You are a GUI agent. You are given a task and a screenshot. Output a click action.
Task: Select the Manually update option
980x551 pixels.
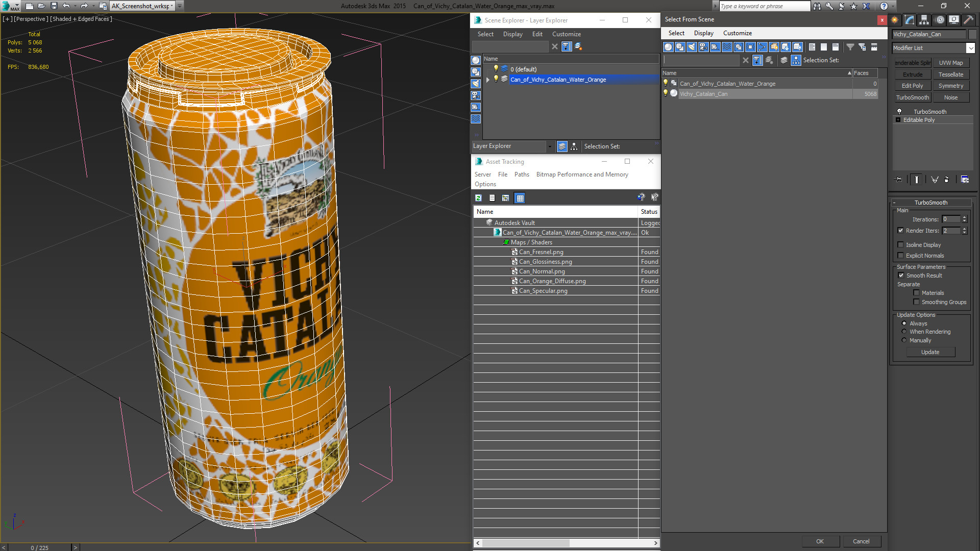904,340
